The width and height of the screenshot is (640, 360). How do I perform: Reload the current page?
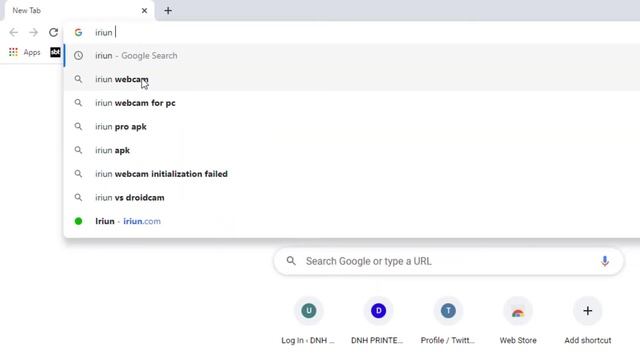(x=53, y=32)
